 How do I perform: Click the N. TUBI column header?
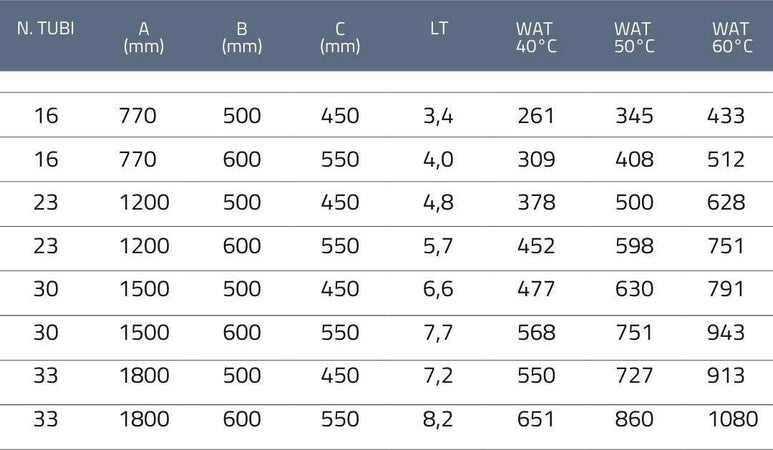(x=45, y=29)
